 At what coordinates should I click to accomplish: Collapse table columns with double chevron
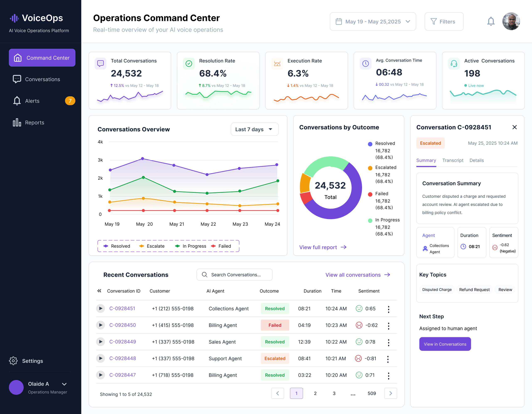(99, 291)
